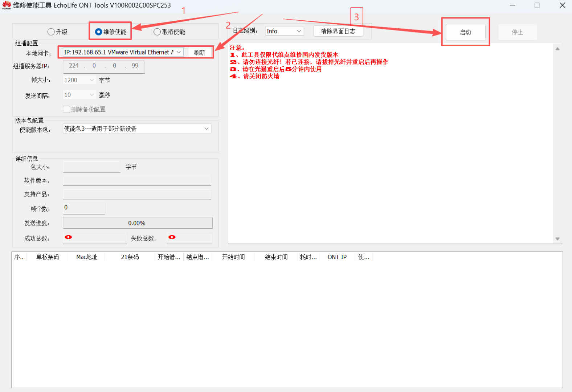Image resolution: width=572 pixels, height=392 pixels.
Task: Click the 结束时间 column header
Action: 276,257
